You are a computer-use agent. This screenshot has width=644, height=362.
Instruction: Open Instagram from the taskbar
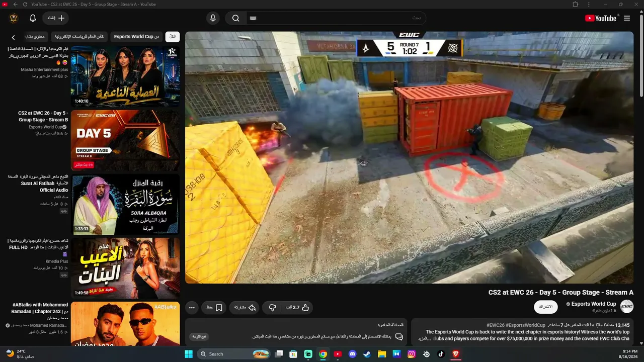pos(412,354)
